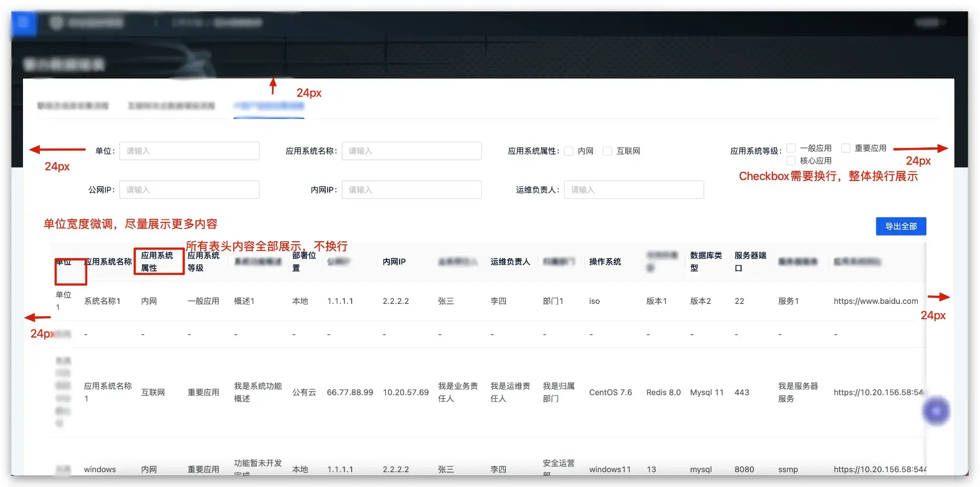The image size is (980, 487).
Task: Open the floating purple round assistant button
Action: click(x=936, y=411)
